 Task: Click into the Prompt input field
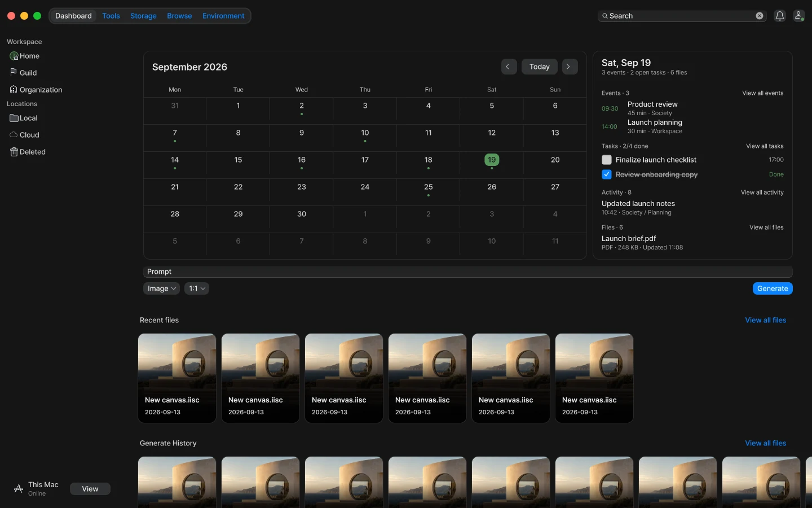point(468,271)
